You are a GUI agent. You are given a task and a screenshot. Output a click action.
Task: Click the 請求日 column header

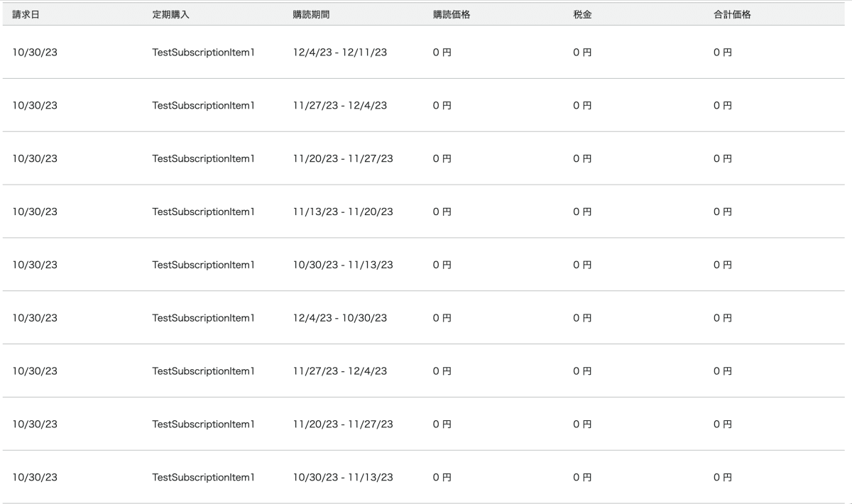point(26,14)
